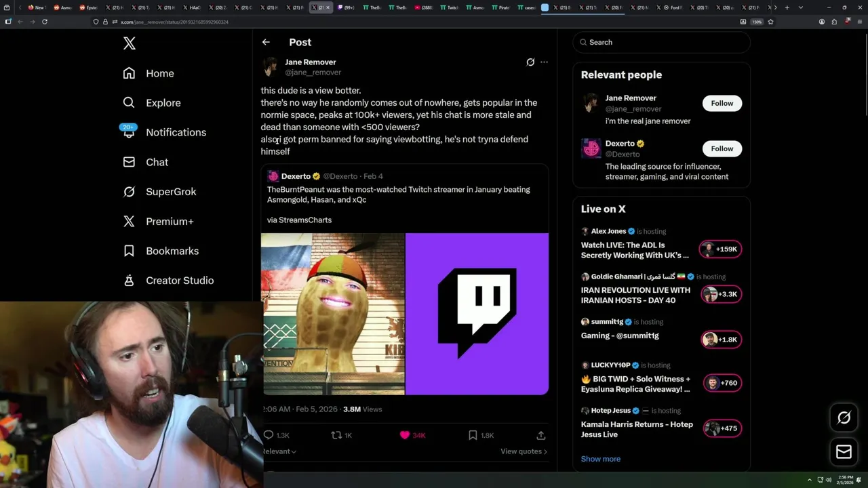This screenshot has width=868, height=488.
Task: Toggle the like heart showing 34K
Action: click(412, 435)
